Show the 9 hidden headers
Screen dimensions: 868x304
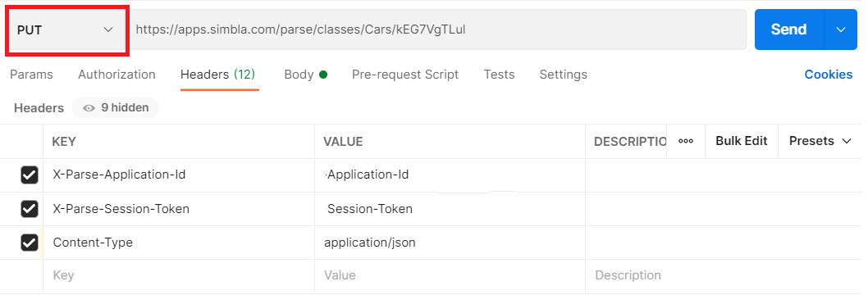(x=116, y=108)
